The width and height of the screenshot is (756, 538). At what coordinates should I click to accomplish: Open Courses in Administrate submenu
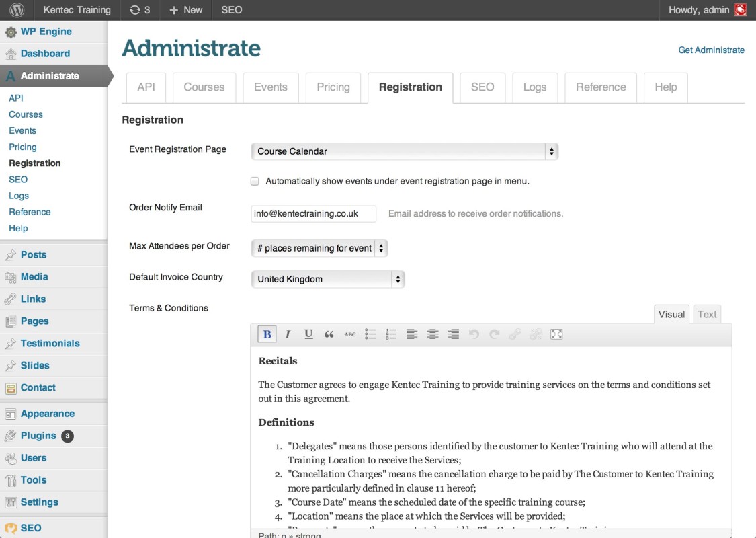[26, 115]
